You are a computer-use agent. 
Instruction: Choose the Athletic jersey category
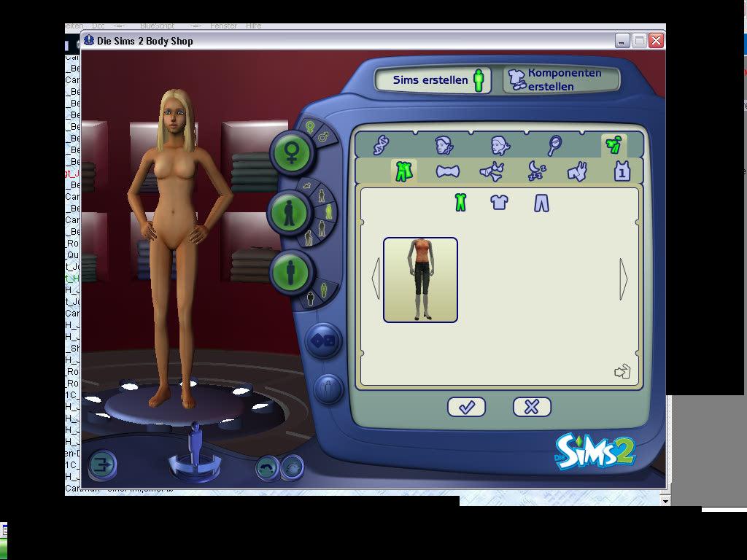(622, 171)
